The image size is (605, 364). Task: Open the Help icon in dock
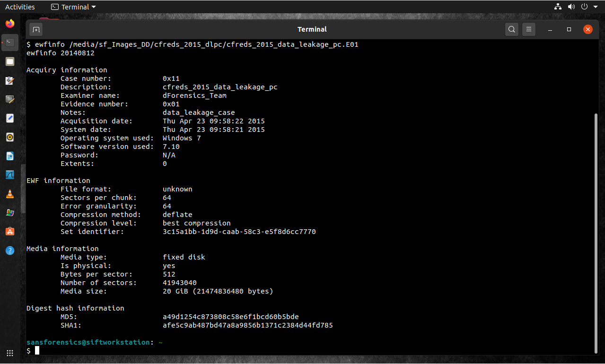[10, 251]
